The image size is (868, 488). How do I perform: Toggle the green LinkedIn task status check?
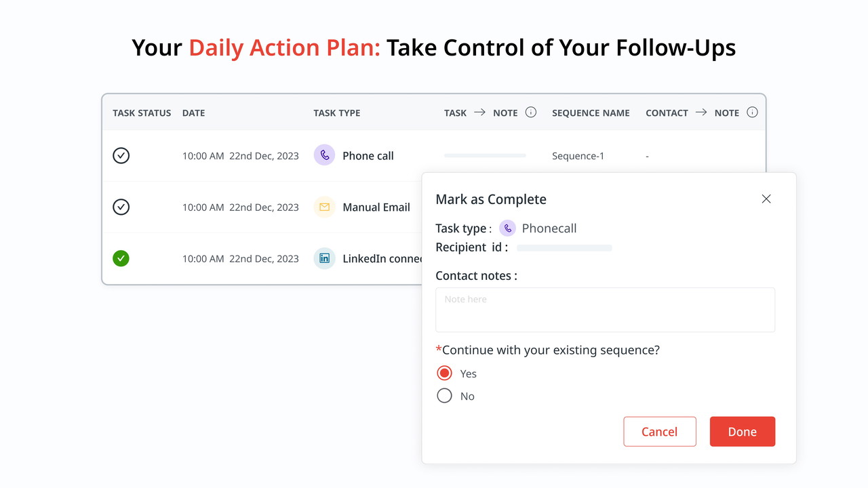121,258
